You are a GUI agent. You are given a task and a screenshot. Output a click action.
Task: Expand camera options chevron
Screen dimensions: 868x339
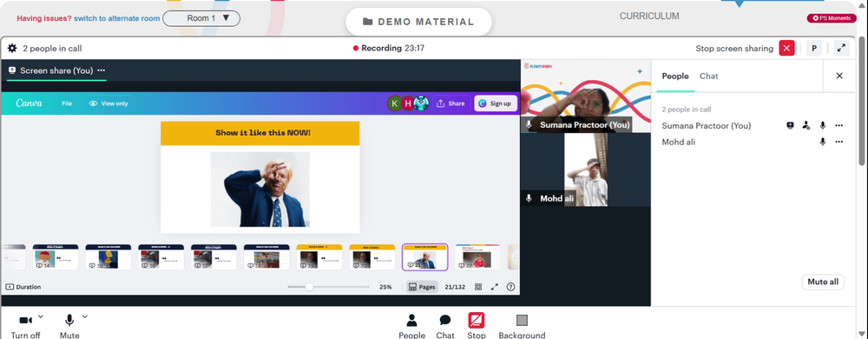[x=41, y=316]
